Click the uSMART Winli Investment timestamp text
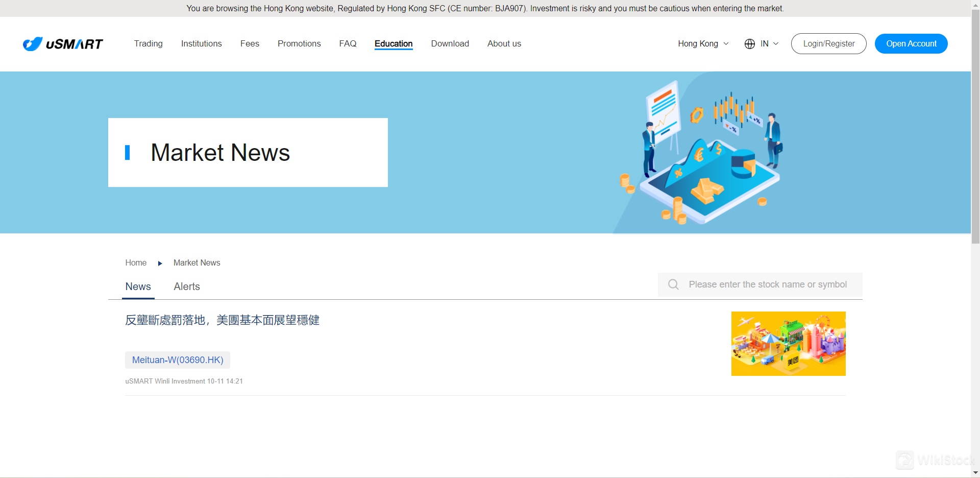Screen dimensions: 980x478 pos(184,381)
